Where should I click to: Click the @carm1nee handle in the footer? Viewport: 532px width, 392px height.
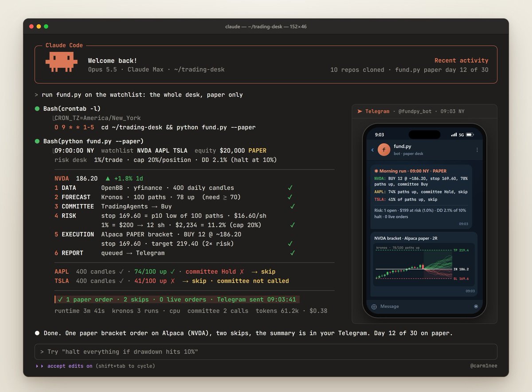coord(484,366)
